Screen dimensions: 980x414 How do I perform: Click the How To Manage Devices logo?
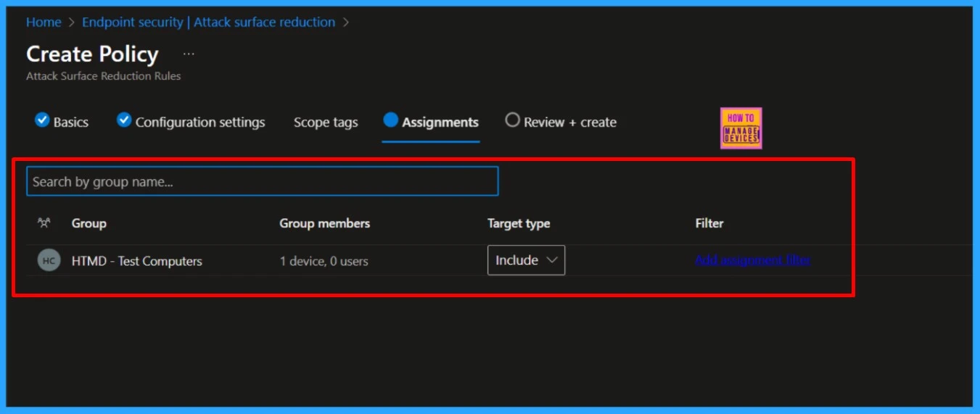[741, 128]
